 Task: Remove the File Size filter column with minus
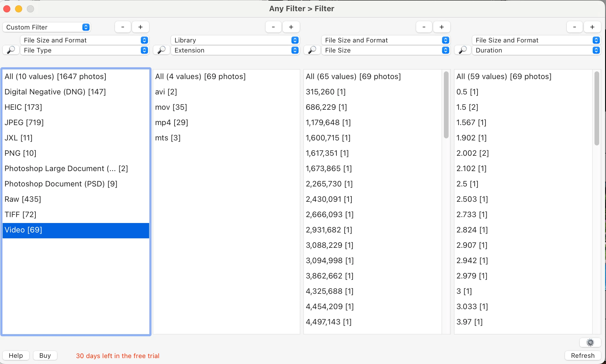click(x=424, y=27)
